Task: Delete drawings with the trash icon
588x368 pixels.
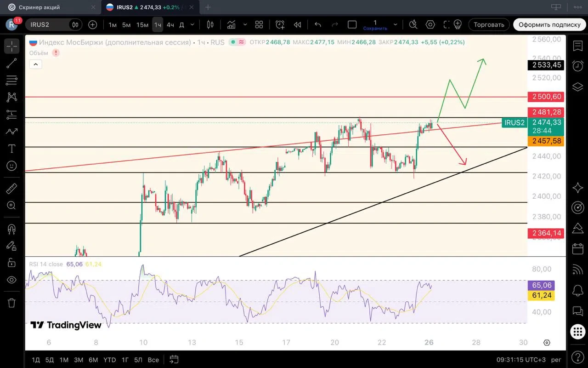Action: 11,303
